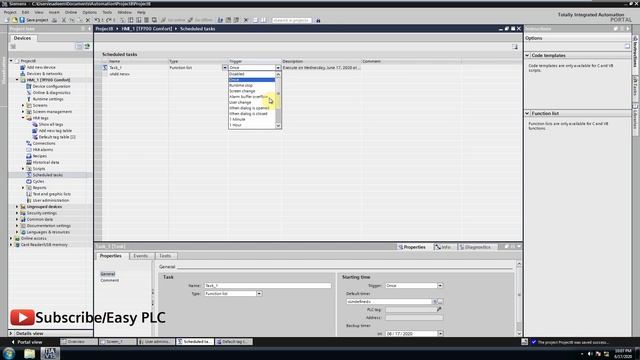Collapse the HMI tags folder
Image resolution: width=640 pixels, height=360 pixels.
coord(23,118)
